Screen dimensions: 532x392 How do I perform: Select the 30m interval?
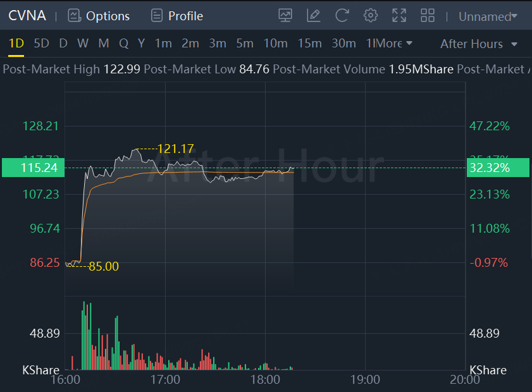click(343, 44)
